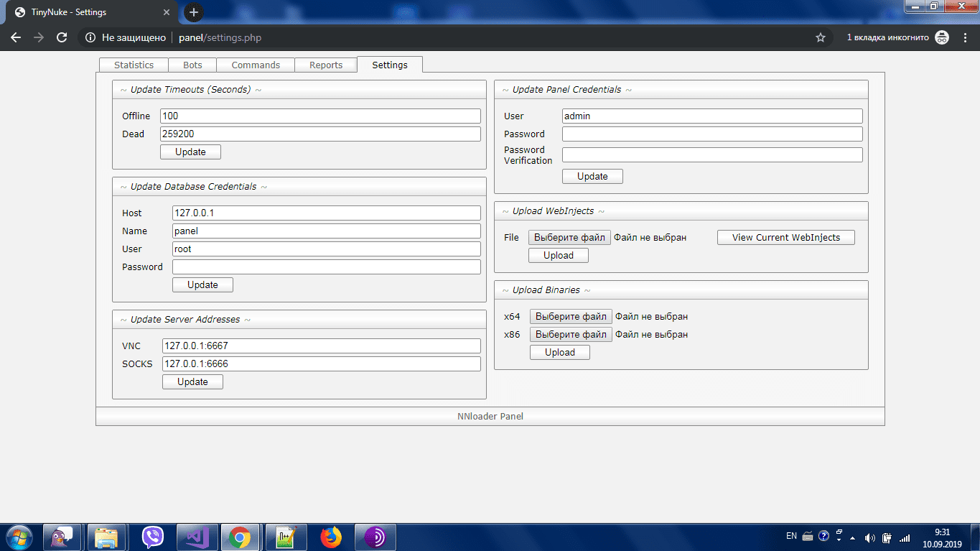Open Firefox from the taskbar
Viewport: 980px width, 551px height.
pos(330,537)
